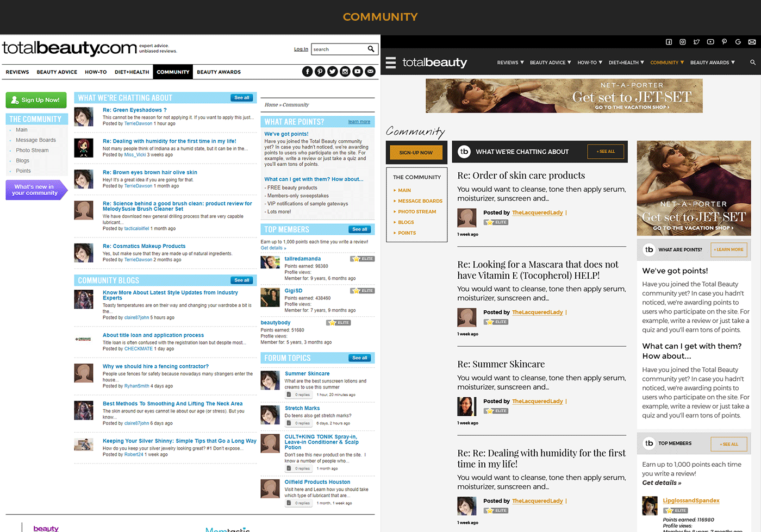Click LipglossandSpandex profile photo
The width and height of the screenshot is (761, 532).
tap(650, 506)
